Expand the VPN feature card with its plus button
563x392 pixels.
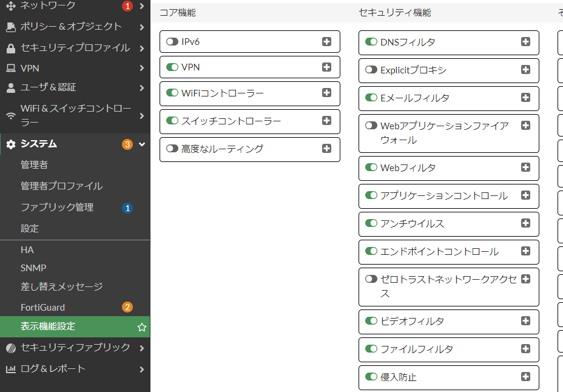(x=326, y=67)
